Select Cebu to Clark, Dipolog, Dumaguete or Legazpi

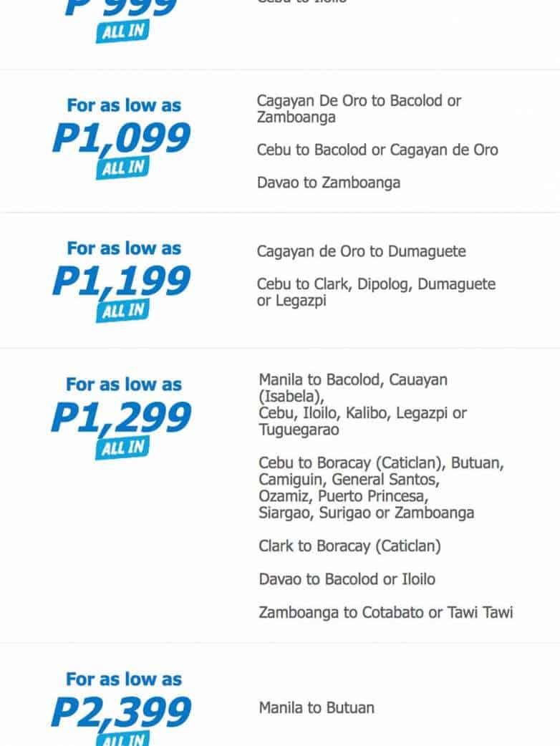click(376, 292)
